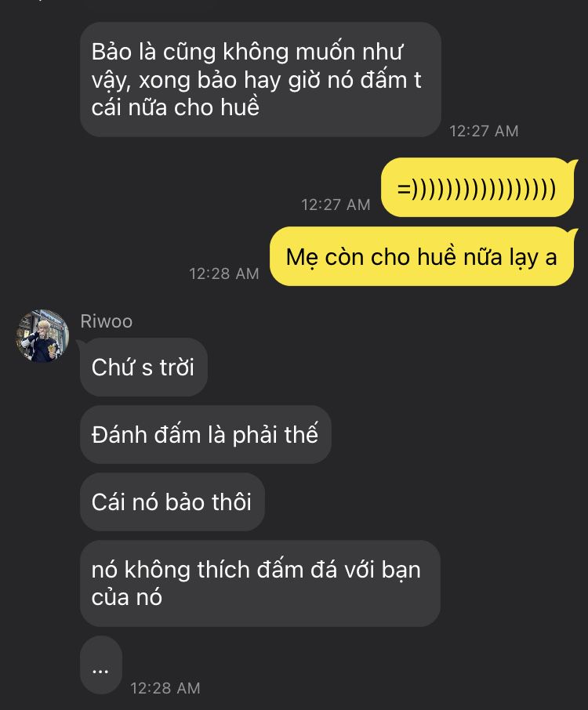
Task: Click the 12:27 AM timestamp beside the grey bubble
Action: pyautogui.click(x=484, y=131)
